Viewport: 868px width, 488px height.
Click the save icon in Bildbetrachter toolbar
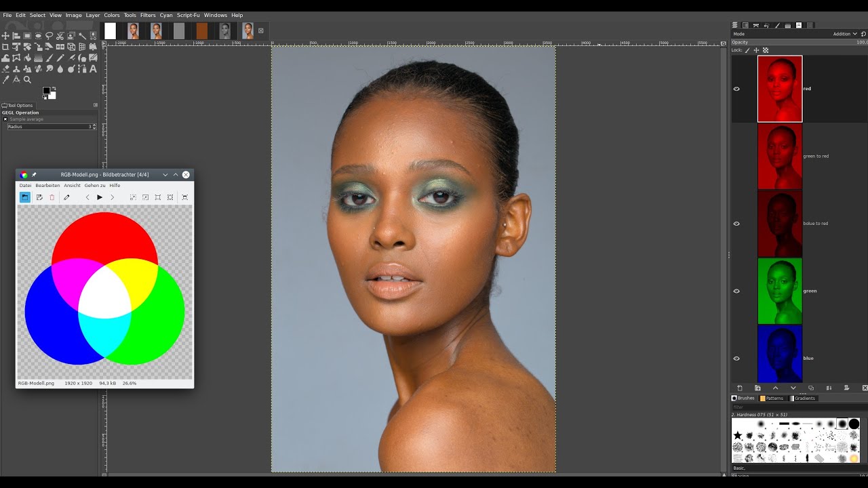click(x=39, y=197)
